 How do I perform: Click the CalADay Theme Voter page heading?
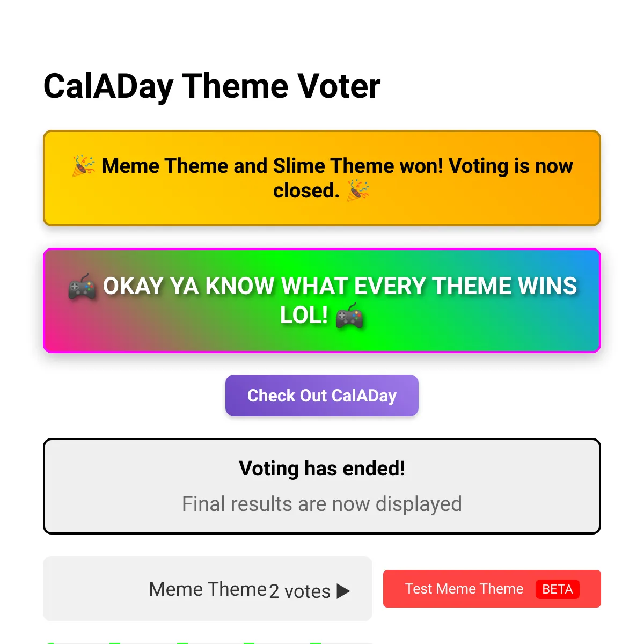(x=212, y=86)
